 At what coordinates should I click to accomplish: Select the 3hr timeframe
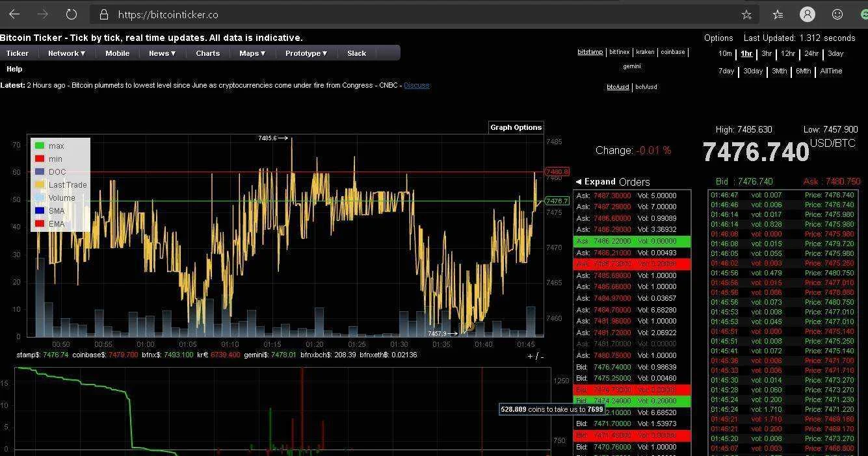pos(767,54)
